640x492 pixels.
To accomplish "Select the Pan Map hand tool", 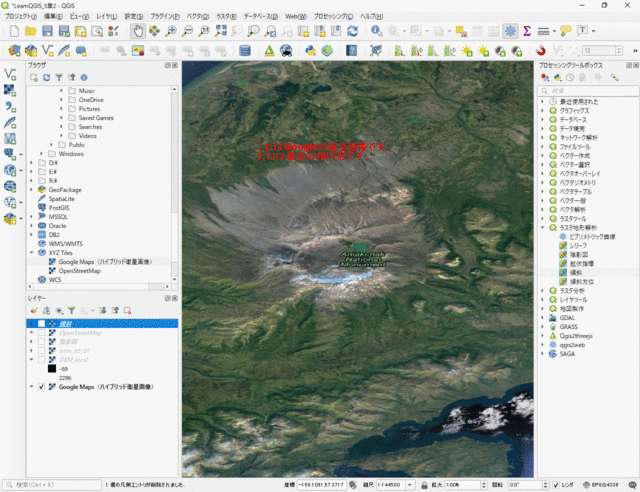I will pos(138,31).
